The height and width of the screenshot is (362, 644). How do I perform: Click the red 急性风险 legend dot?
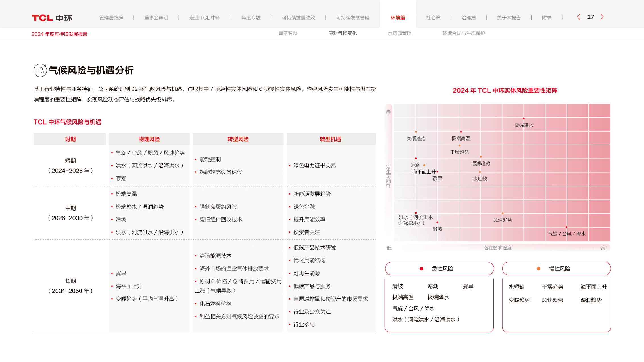tap(421, 268)
